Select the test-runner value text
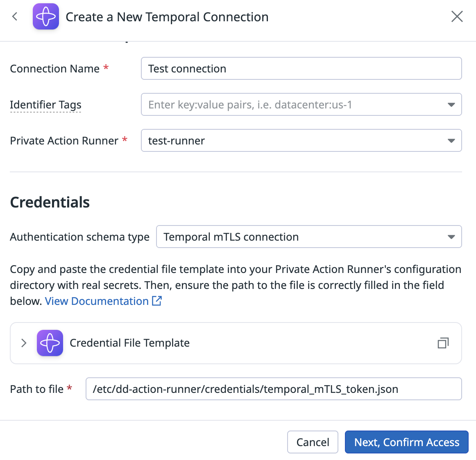Screen dimensions: 476x460 pos(177,141)
